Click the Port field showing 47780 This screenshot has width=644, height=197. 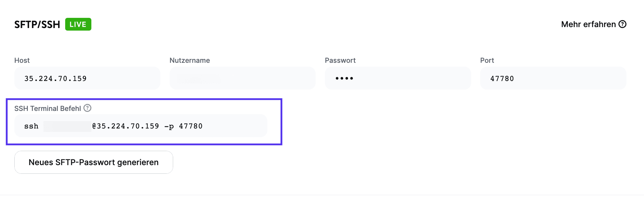[553, 78]
